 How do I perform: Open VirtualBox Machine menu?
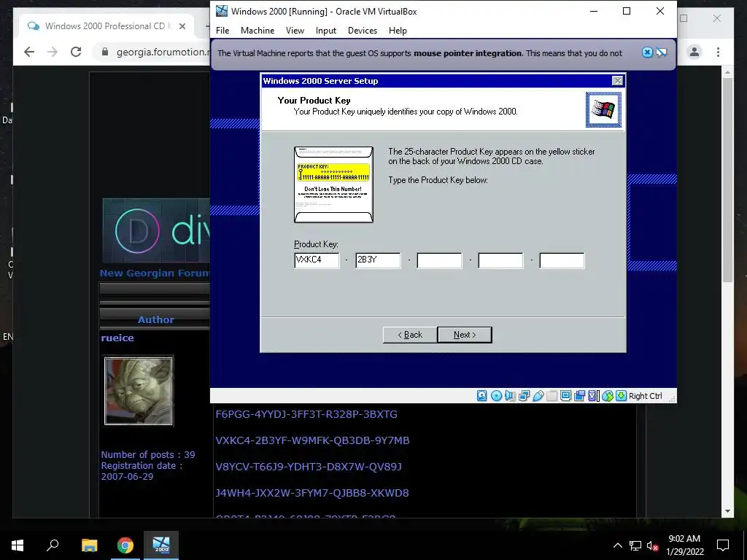pos(258,31)
